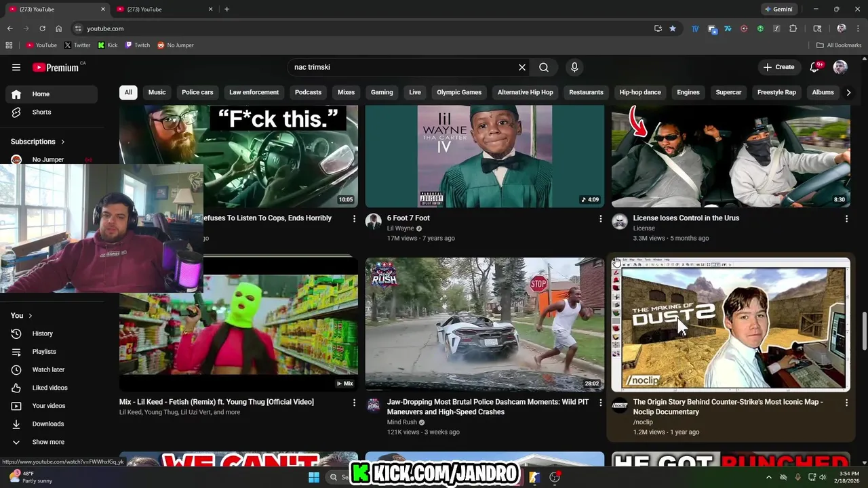Viewport: 868px width, 488px height.
Task: Select the Engines filter chip
Action: [688, 92]
